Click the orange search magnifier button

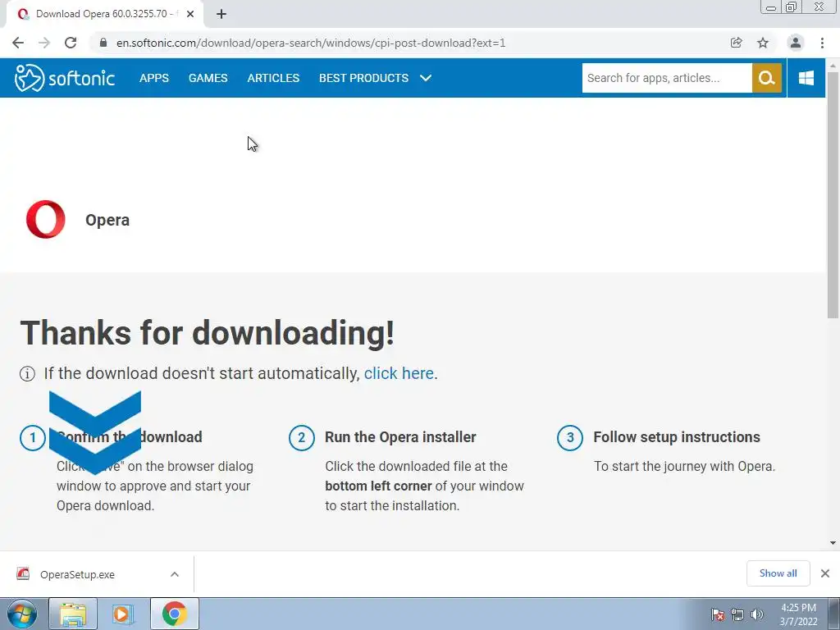pyautogui.click(x=767, y=78)
